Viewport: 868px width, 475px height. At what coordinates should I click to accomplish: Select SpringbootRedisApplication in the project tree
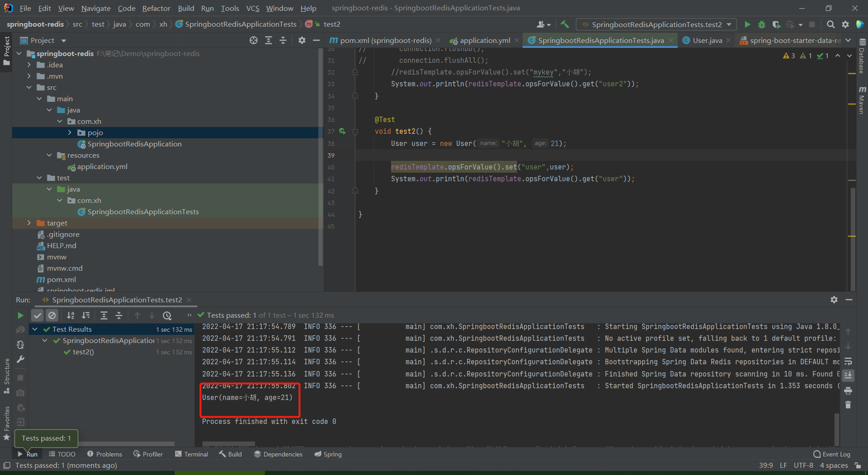click(x=134, y=144)
